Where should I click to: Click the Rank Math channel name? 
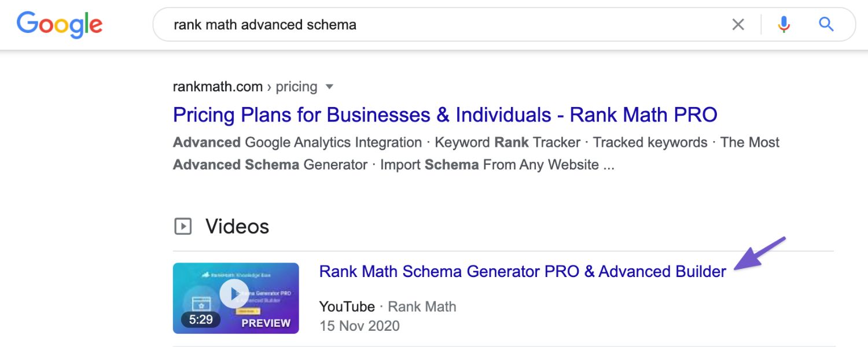click(422, 307)
